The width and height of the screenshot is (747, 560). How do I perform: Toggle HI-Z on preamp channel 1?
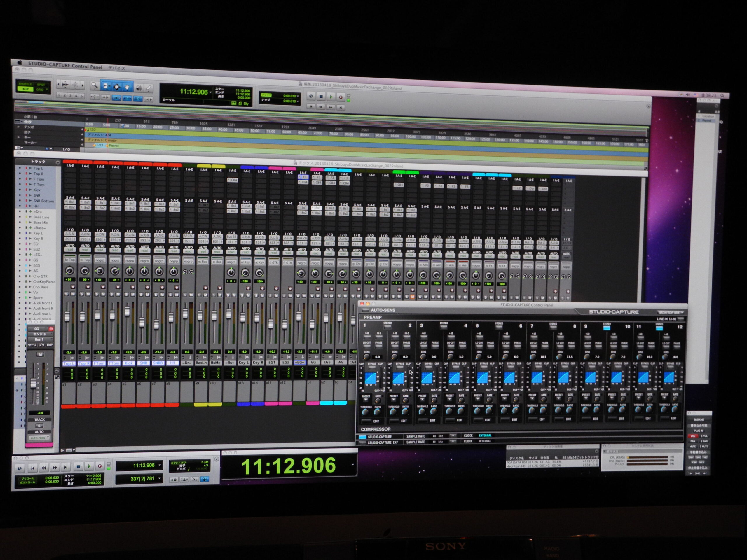pos(379,337)
